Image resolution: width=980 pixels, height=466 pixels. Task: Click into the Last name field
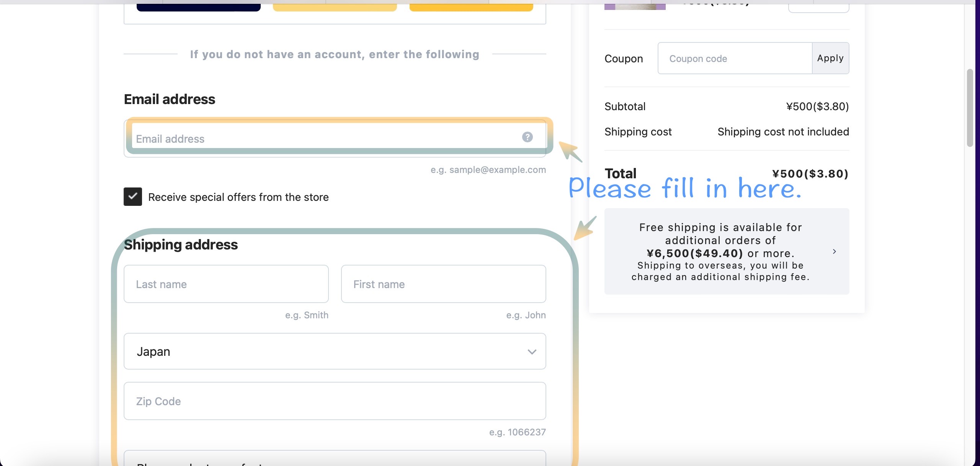(226, 284)
